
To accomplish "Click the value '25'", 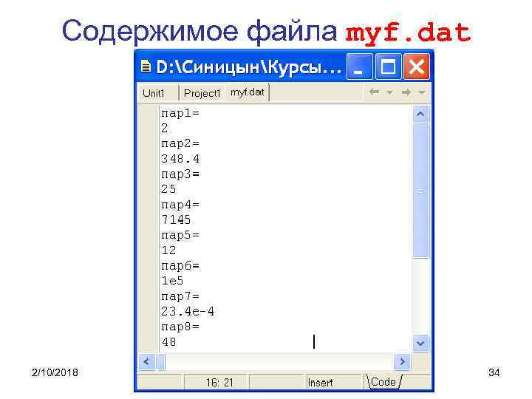I will pyautogui.click(x=168, y=189).
